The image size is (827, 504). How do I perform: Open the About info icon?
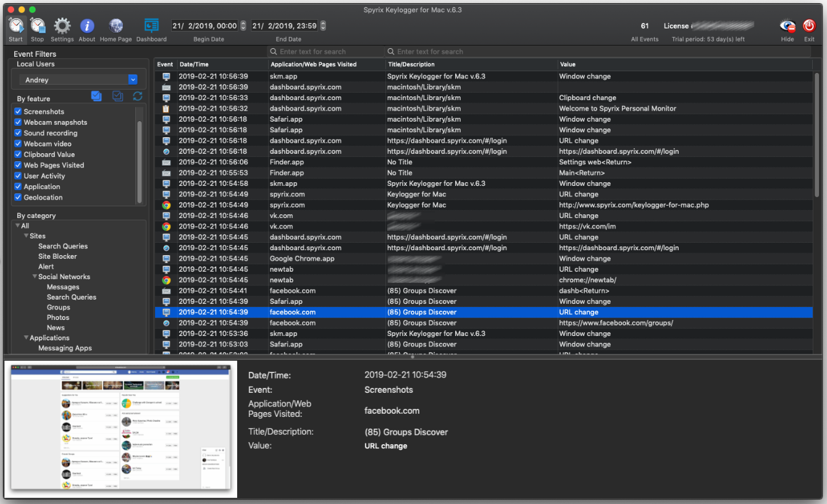tap(87, 26)
